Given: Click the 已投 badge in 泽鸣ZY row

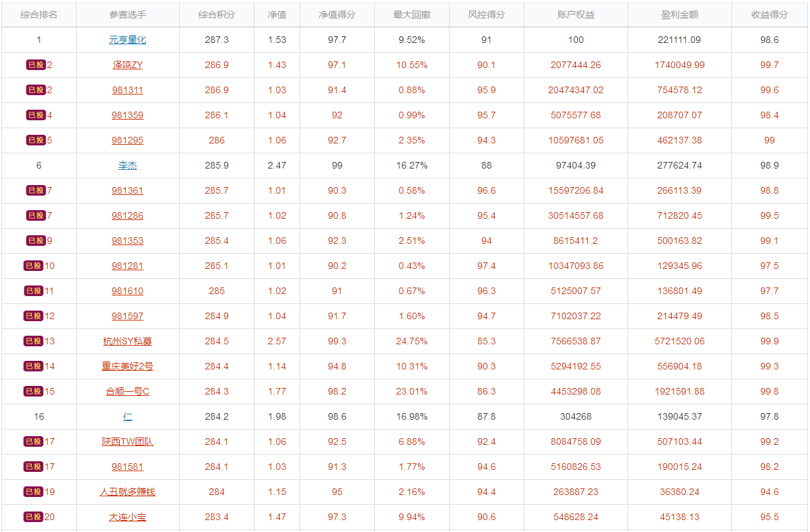Looking at the screenshot, I should pos(36,65).
